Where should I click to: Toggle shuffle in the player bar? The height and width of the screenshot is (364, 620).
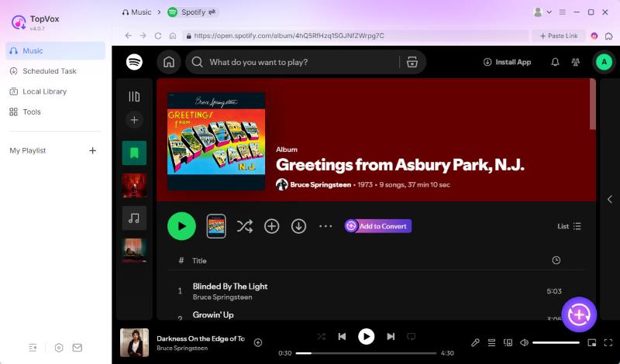[321, 336]
